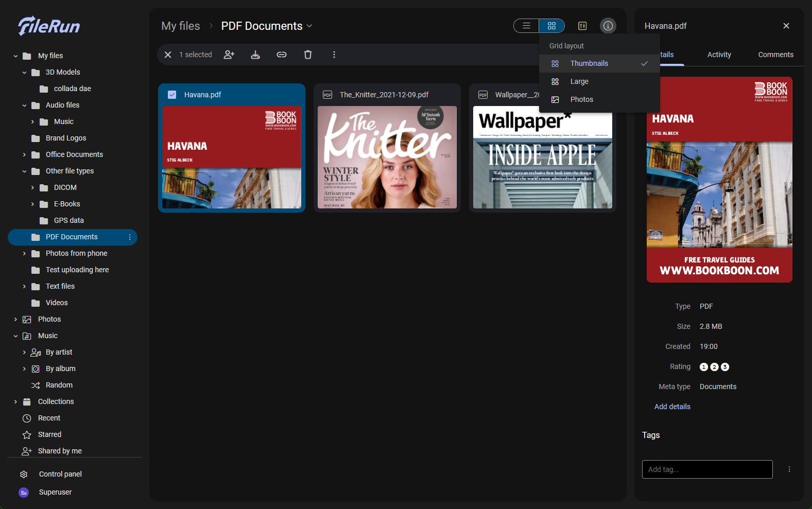Open the GPS data folder

[68, 220]
